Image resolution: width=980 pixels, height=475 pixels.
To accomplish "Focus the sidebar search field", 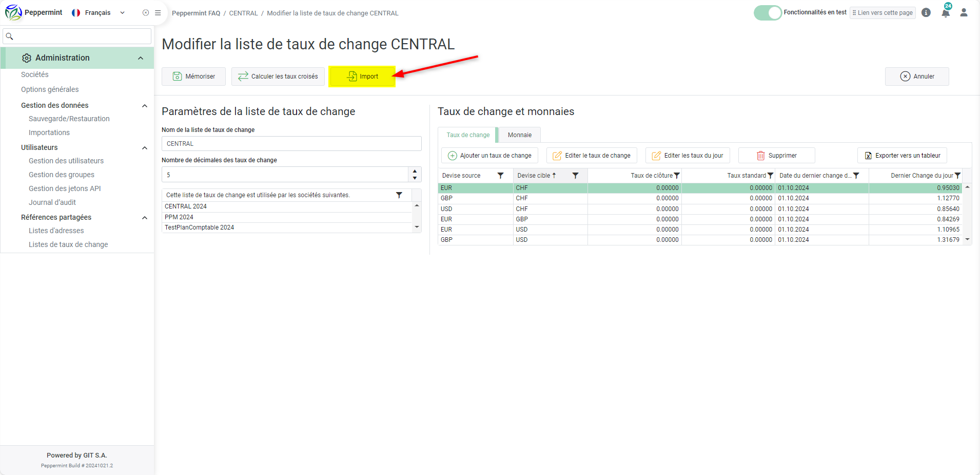I will (77, 36).
